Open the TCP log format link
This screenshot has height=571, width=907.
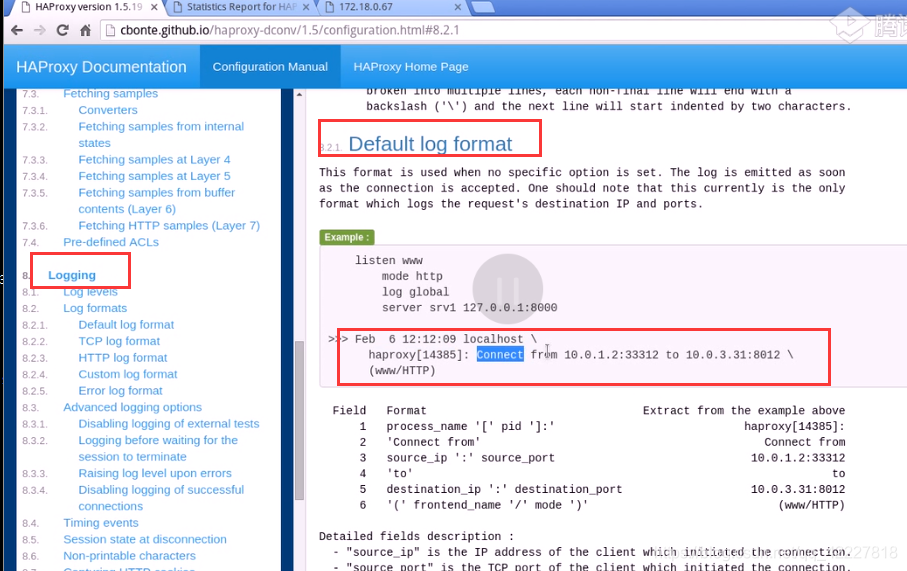[119, 341]
